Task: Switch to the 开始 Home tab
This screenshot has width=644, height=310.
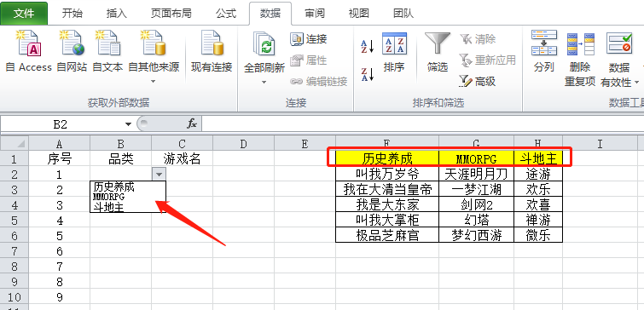Action: click(x=73, y=13)
